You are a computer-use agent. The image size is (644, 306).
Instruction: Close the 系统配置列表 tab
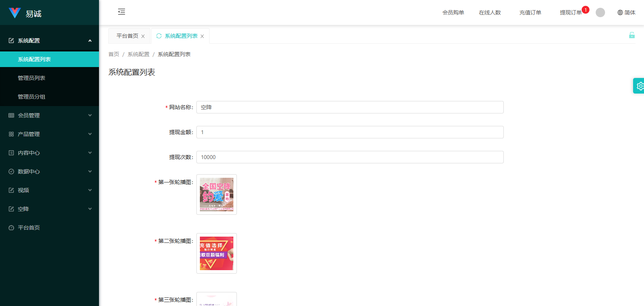point(202,36)
